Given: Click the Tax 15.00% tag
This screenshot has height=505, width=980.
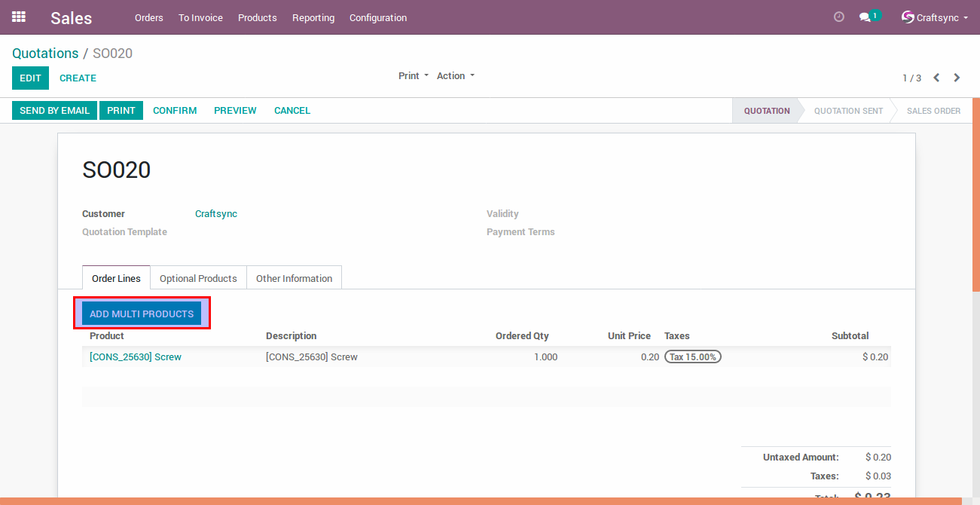Looking at the screenshot, I should pyautogui.click(x=692, y=357).
